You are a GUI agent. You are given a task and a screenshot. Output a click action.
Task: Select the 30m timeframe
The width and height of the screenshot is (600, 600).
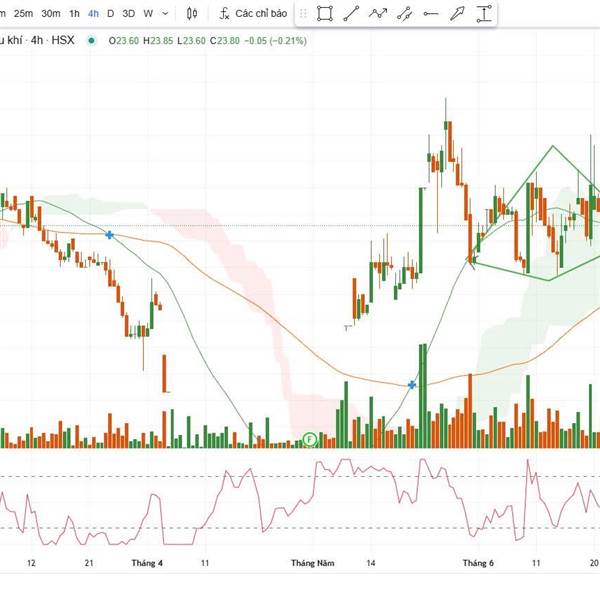[51, 14]
